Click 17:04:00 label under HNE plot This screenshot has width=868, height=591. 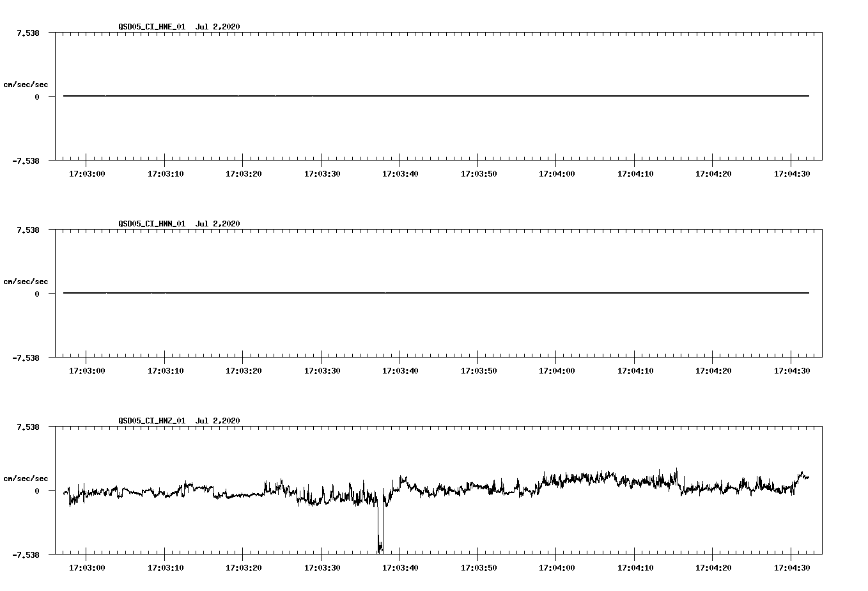(557, 173)
